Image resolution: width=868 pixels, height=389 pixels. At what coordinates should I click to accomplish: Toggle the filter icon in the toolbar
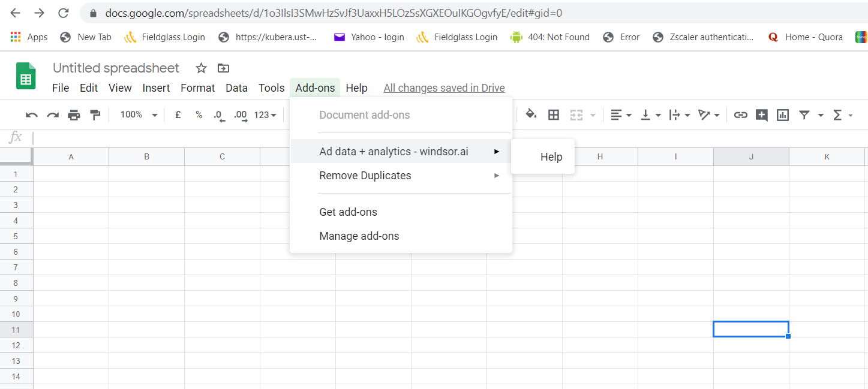[x=804, y=115]
